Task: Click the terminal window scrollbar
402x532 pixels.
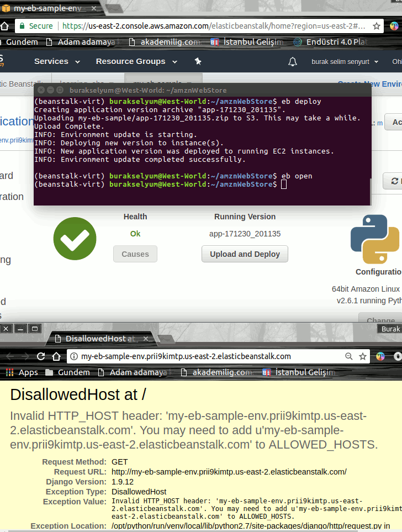Action: tap(370, 192)
